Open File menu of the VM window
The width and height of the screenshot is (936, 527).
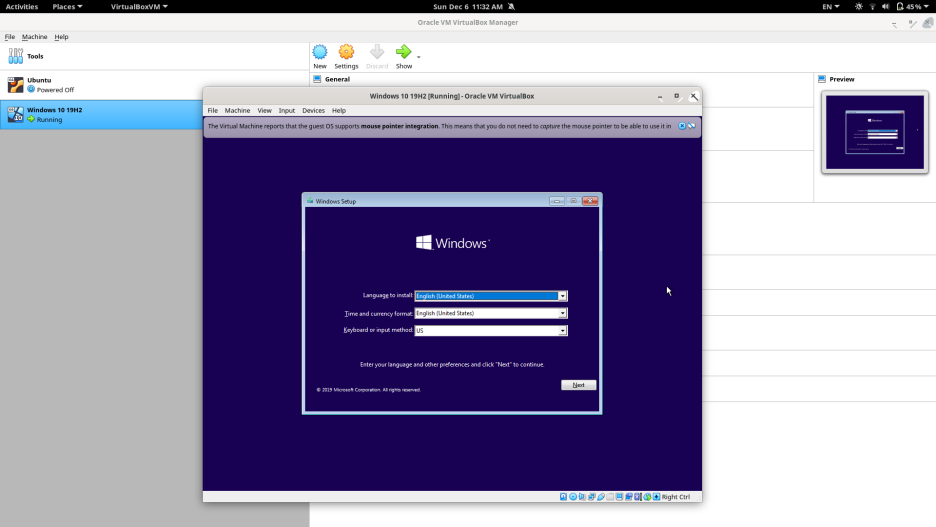click(213, 110)
